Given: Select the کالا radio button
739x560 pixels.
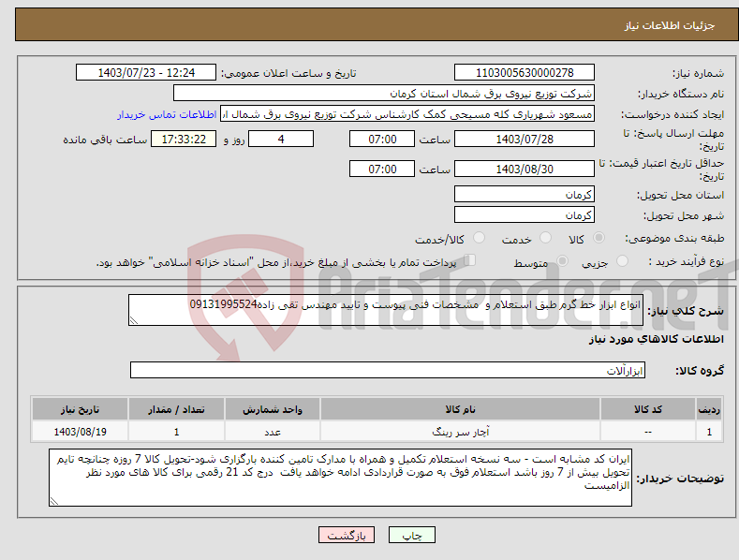Looking at the screenshot, I should [599, 238].
